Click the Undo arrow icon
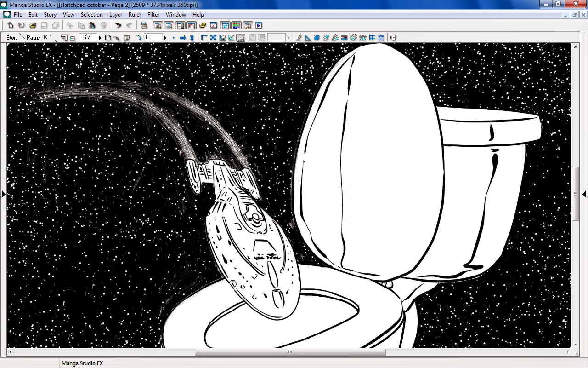588x368 pixels. pyautogui.click(x=119, y=26)
